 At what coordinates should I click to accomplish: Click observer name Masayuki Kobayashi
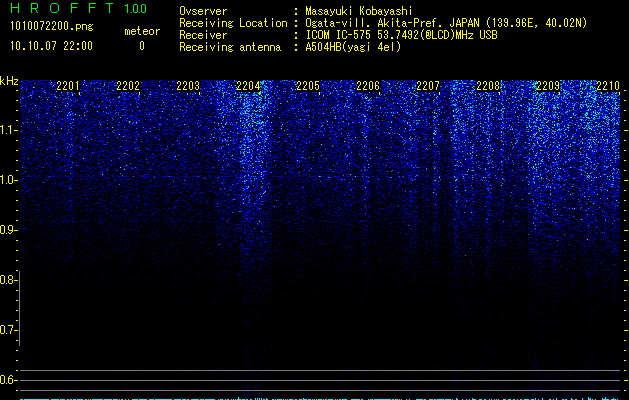359,11
